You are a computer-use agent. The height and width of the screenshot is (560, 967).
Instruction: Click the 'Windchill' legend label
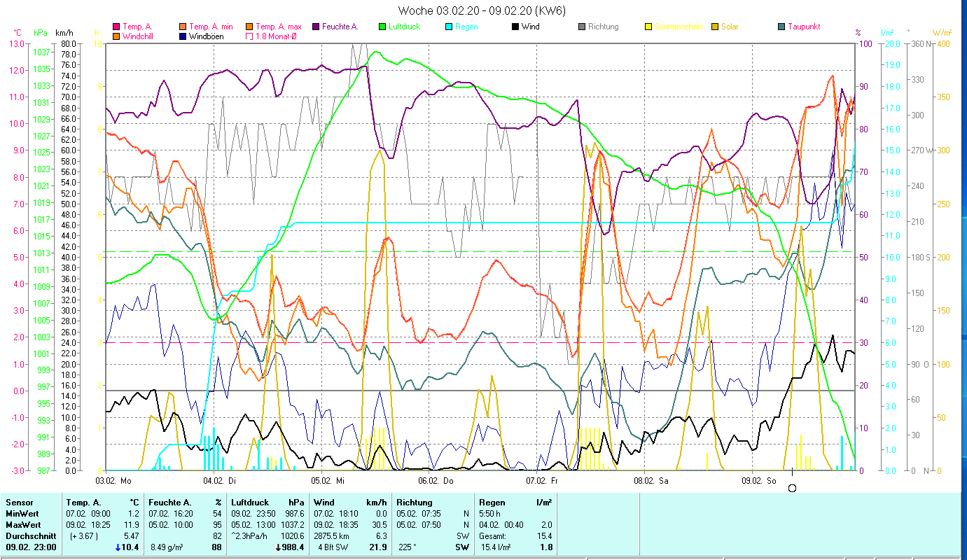[x=139, y=36]
